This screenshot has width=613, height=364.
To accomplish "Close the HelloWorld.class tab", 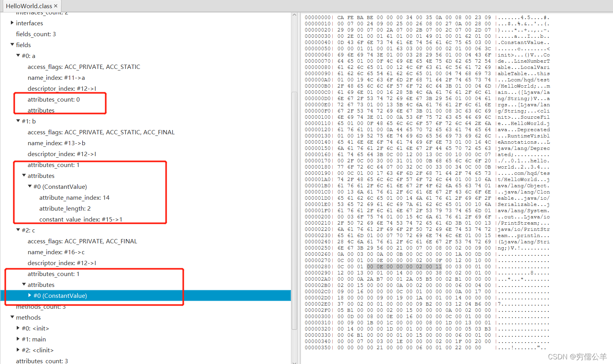I will point(56,6).
